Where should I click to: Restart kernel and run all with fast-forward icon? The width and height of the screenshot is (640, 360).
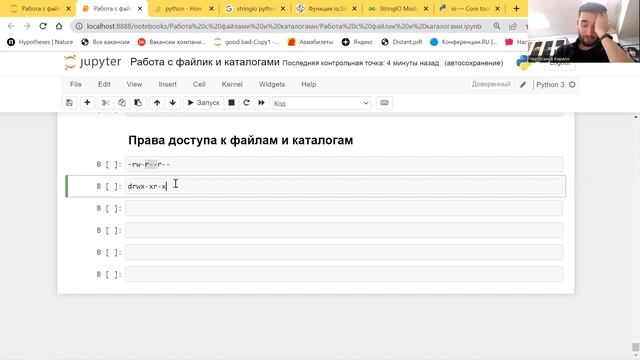[261, 103]
